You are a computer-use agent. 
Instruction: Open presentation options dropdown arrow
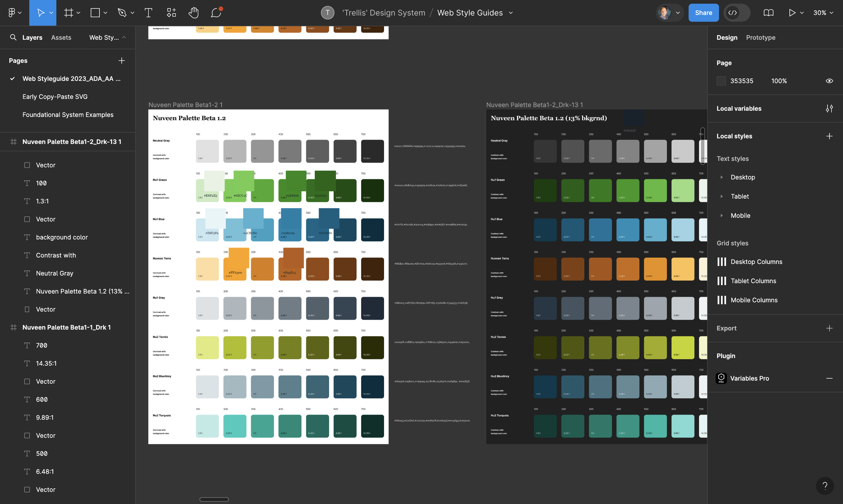pyautogui.click(x=802, y=13)
